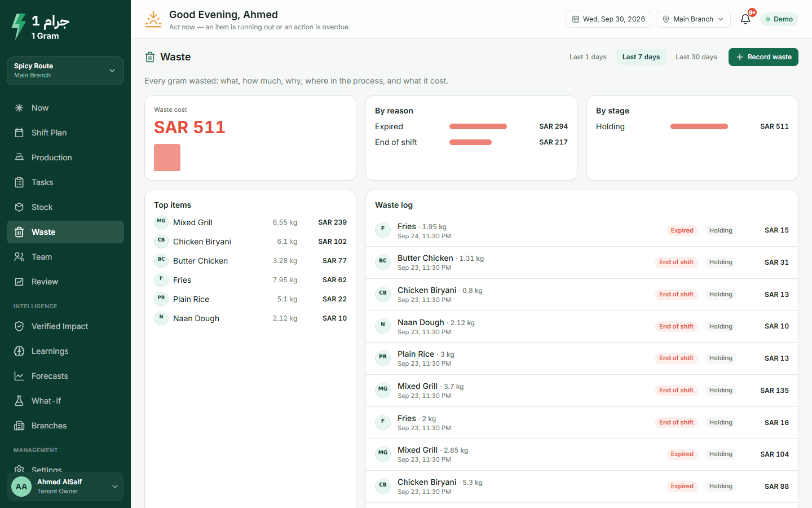Open notifications bell
The width and height of the screenshot is (812, 508).
tap(745, 19)
